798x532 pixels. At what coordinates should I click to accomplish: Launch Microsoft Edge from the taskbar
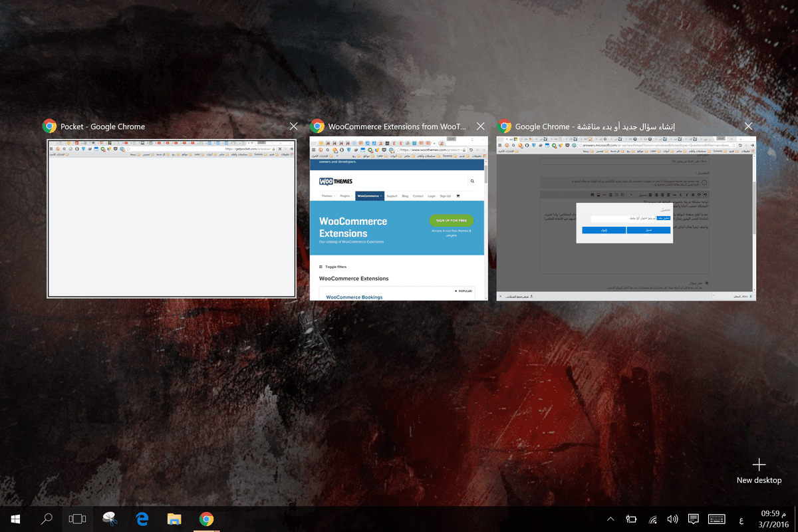coord(142,519)
